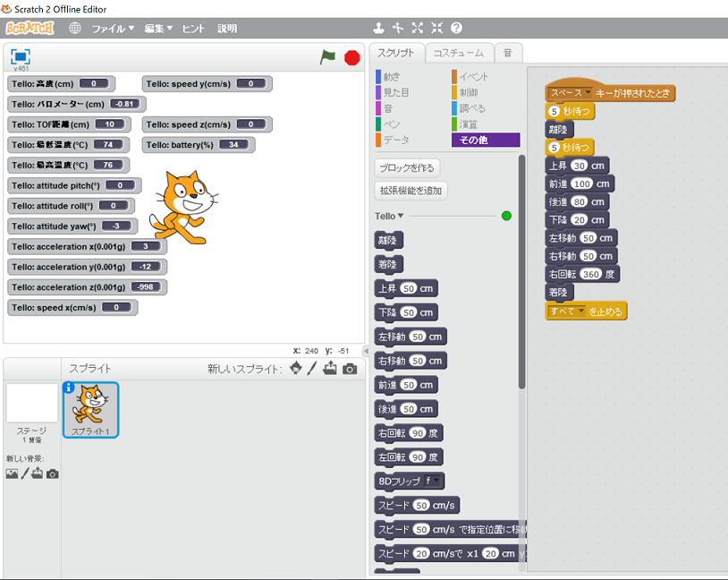The image size is (728, 580).
Task: Choose a new sprite from the library
Action: click(x=296, y=369)
